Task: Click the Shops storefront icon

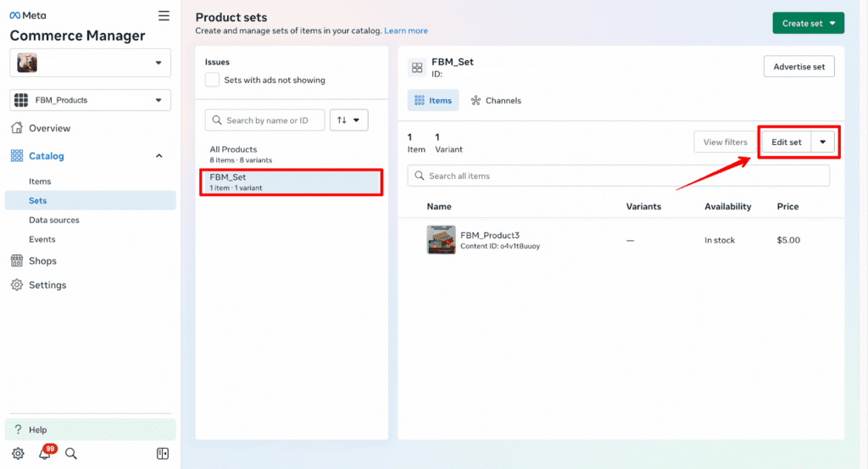Action: point(17,260)
